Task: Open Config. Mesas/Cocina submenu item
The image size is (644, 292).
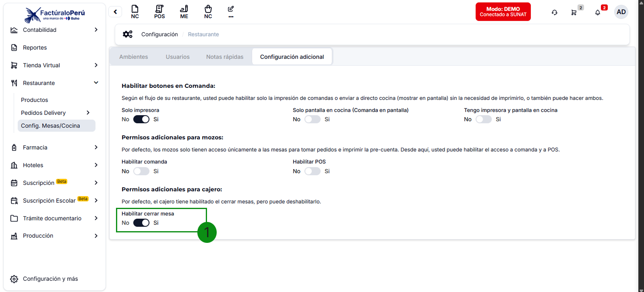Action: click(x=56, y=126)
